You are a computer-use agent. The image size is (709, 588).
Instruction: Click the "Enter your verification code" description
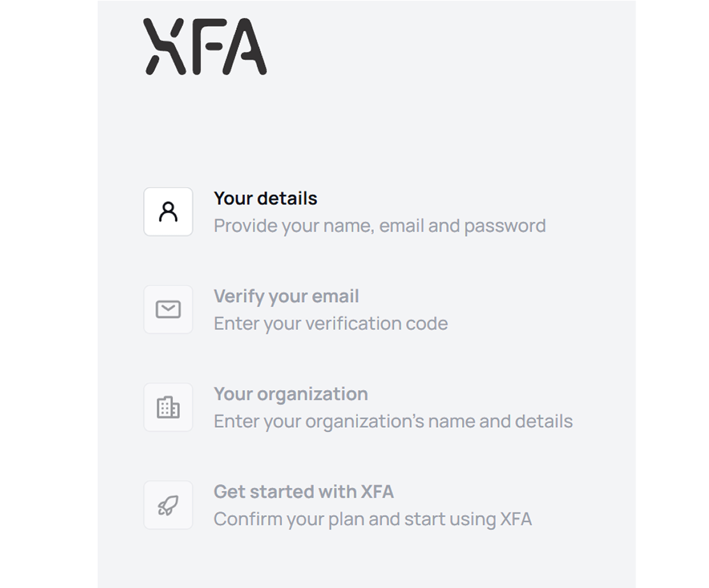tap(331, 324)
